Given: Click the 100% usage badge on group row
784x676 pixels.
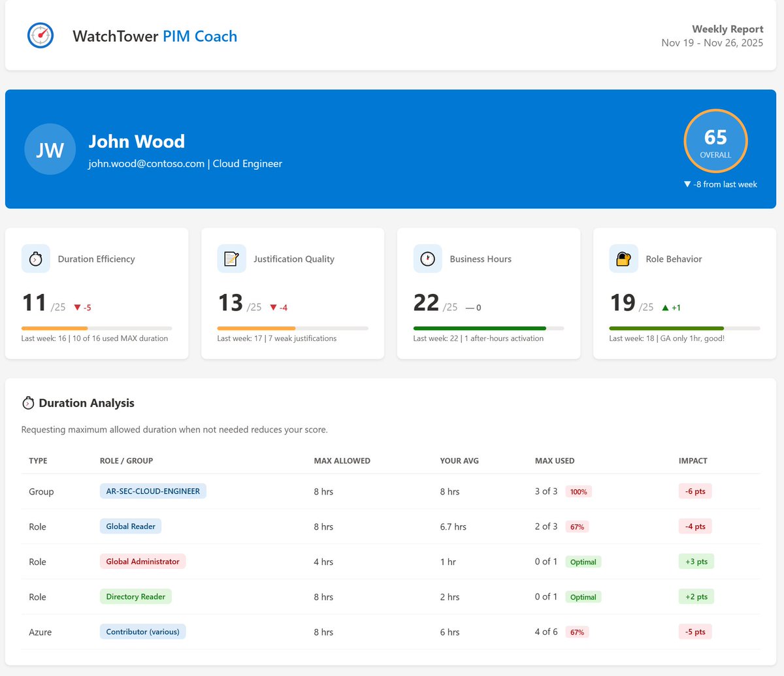Looking at the screenshot, I should (x=579, y=491).
